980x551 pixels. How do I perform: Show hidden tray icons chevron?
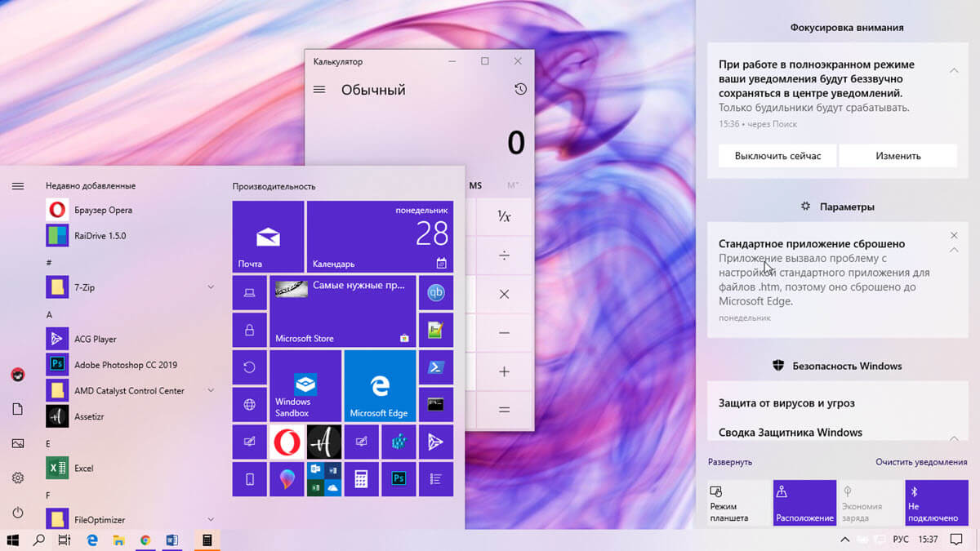844,540
